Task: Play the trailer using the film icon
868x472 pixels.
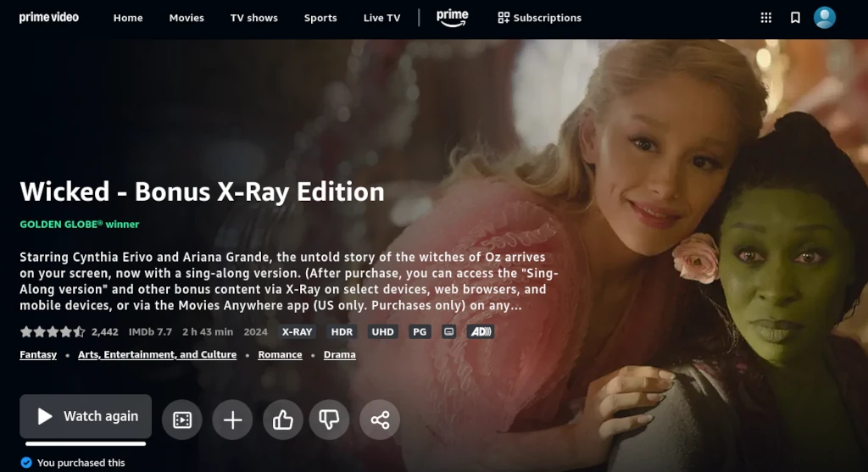Action: (182, 420)
